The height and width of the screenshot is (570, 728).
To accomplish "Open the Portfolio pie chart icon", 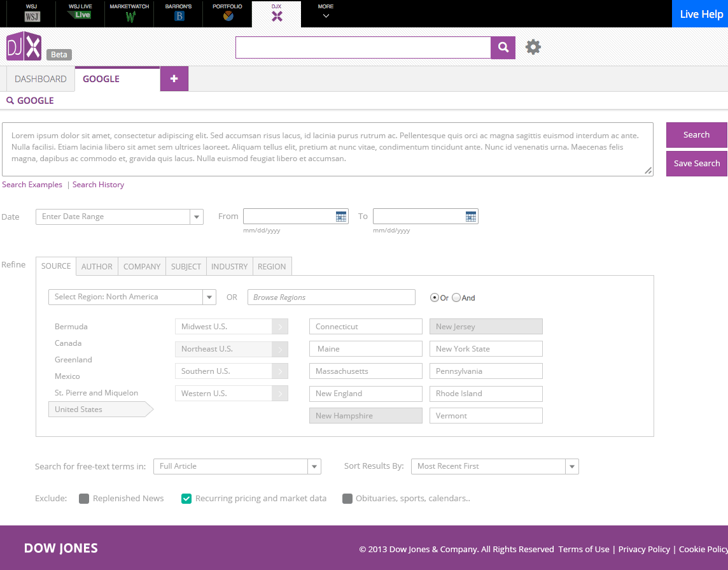I will click(x=228, y=17).
